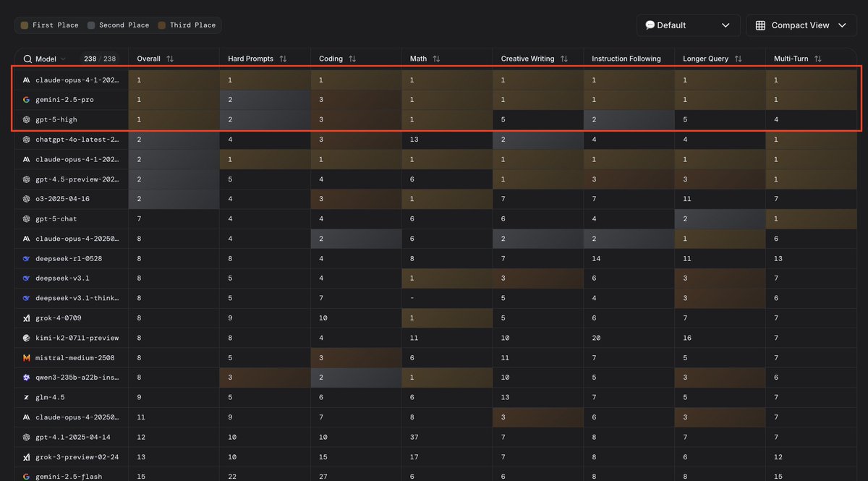
Task: Expand the Model column chevron
Action: coord(63,59)
